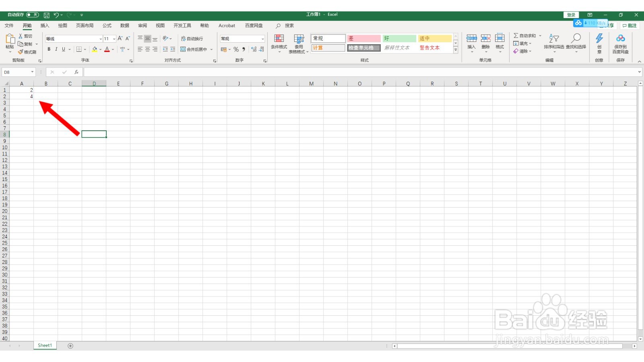The width and height of the screenshot is (644, 362).
Task: Increase decimal places
Action: 254,49
